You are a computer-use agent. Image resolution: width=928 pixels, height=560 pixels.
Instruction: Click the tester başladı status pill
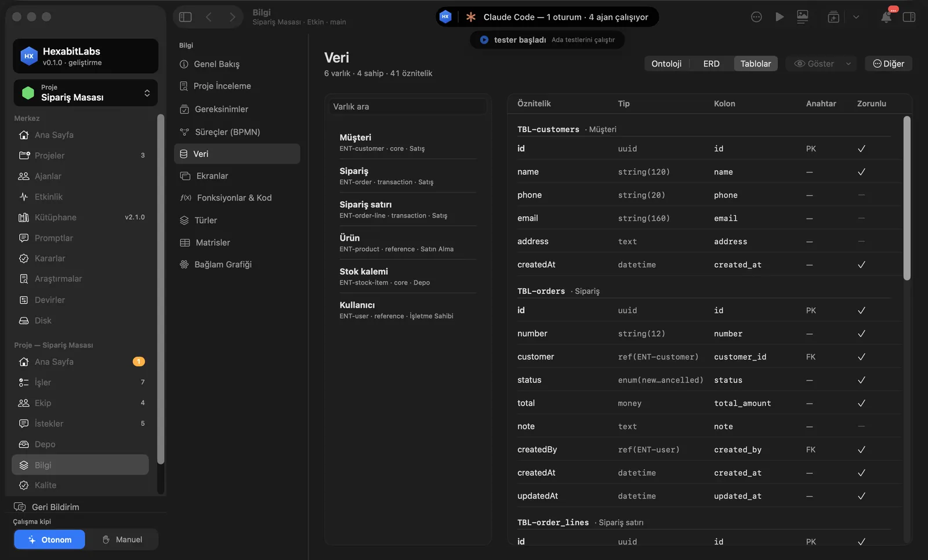click(x=547, y=40)
